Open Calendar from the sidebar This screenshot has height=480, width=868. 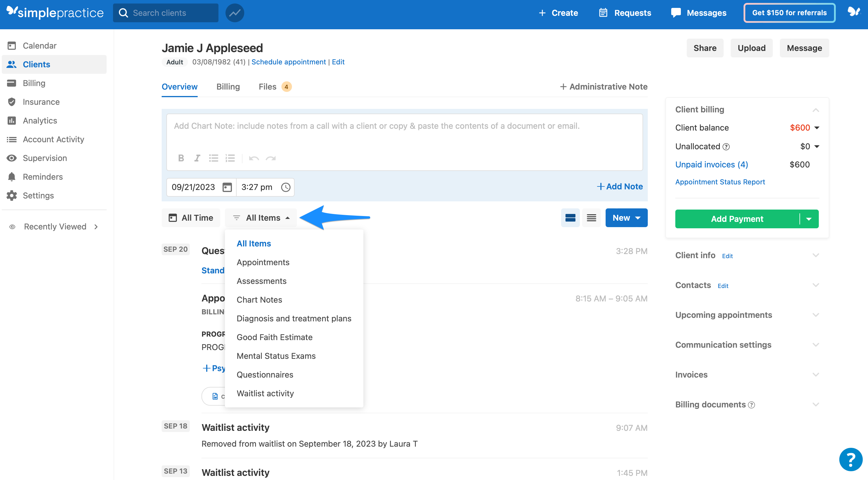40,45
